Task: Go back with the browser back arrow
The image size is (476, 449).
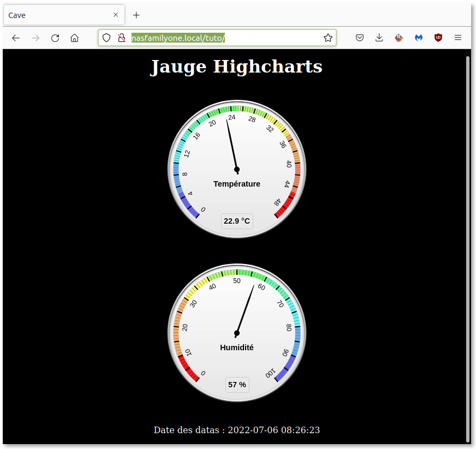Action: (x=16, y=38)
